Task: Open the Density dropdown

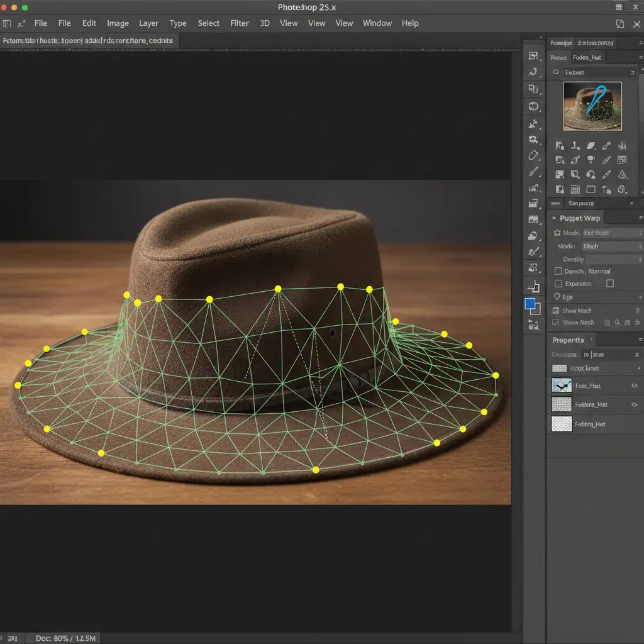Action: point(613,259)
